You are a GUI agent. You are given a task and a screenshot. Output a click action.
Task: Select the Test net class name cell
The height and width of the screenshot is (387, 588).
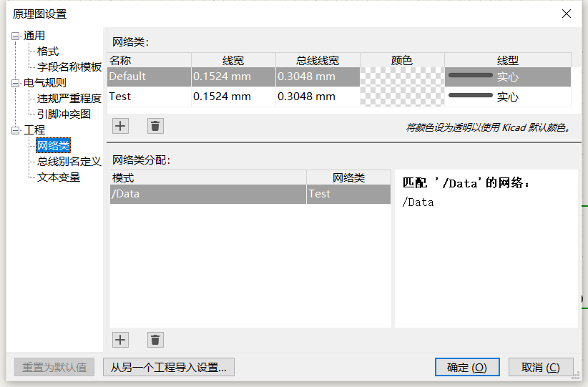(150, 97)
